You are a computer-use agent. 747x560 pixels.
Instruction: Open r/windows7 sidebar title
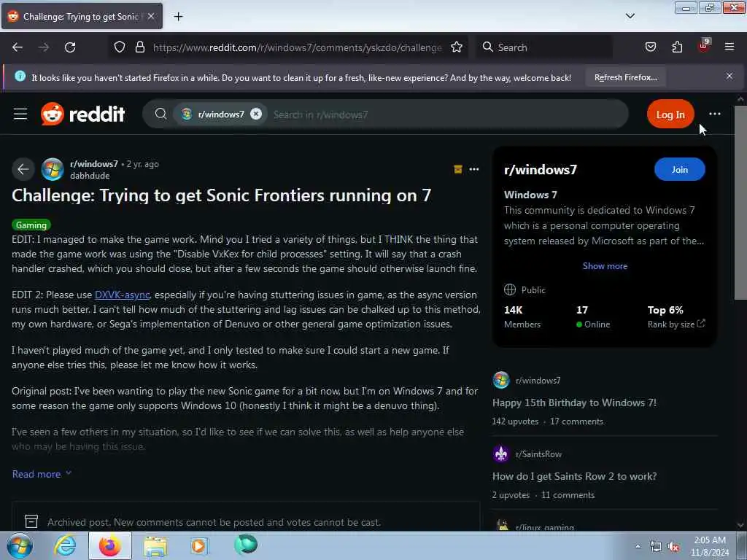tap(541, 169)
